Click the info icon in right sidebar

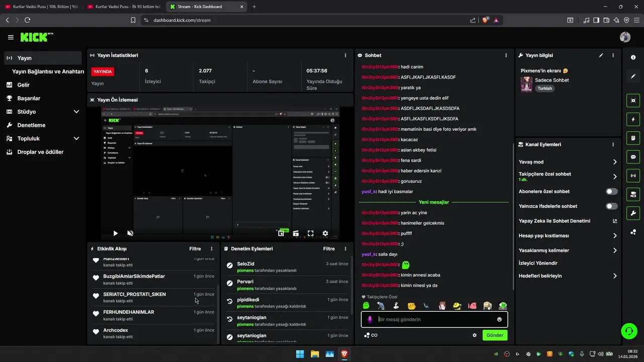[633, 57]
